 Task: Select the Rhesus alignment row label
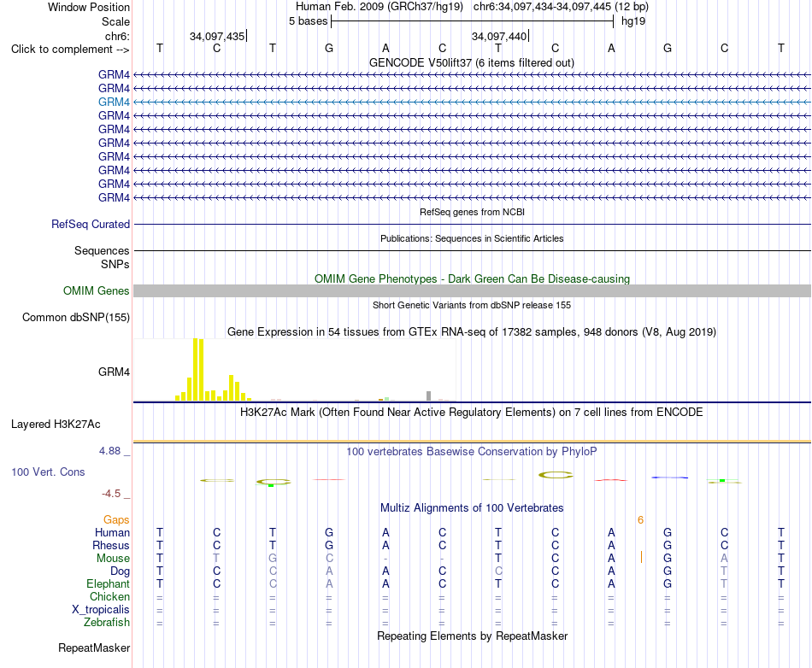pos(111,545)
